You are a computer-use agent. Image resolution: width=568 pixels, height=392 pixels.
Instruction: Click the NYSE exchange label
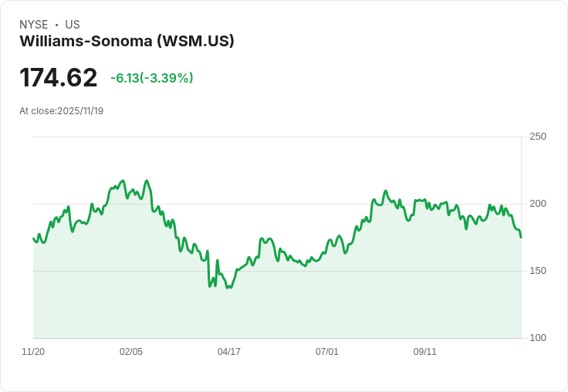33,25
